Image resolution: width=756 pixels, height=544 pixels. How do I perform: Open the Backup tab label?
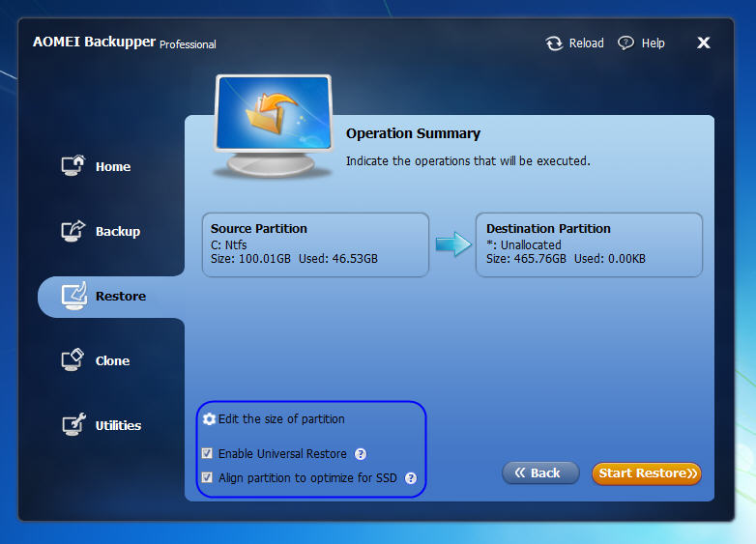pyautogui.click(x=118, y=231)
